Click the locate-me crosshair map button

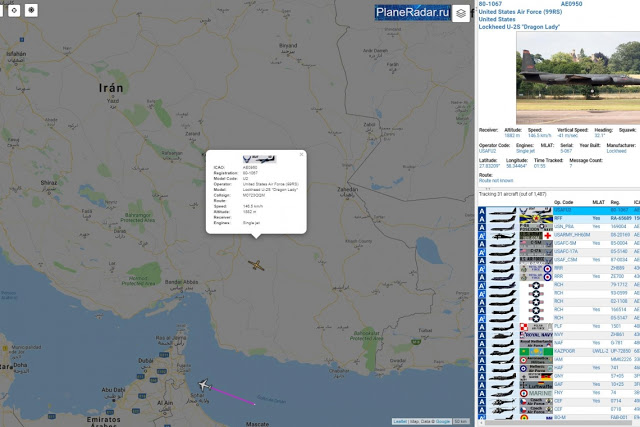click(x=14, y=10)
